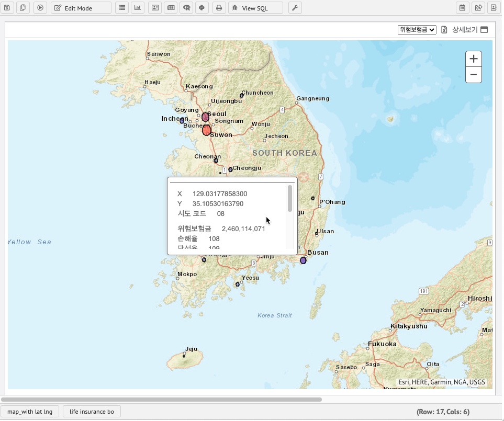Print using the printer icon
504x421 pixels.
(x=219, y=8)
